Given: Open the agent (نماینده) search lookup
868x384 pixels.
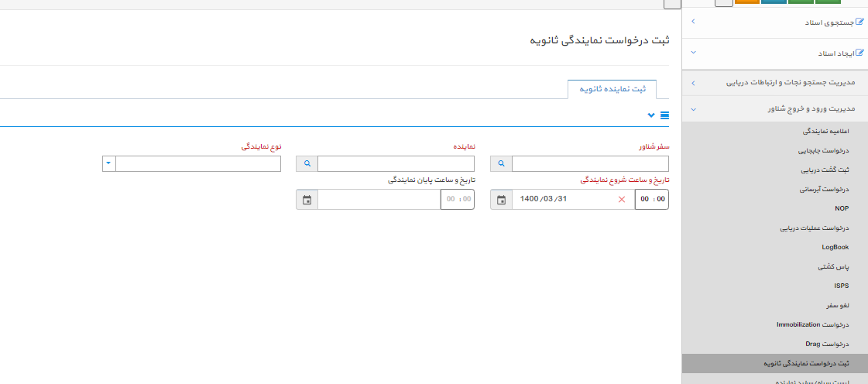Looking at the screenshot, I should coord(307,164).
